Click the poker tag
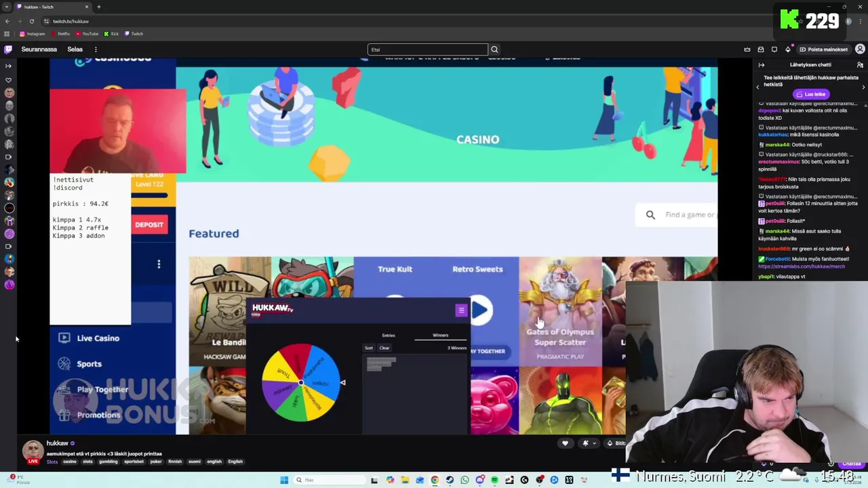Screen dimensions: 868x488 156,462
